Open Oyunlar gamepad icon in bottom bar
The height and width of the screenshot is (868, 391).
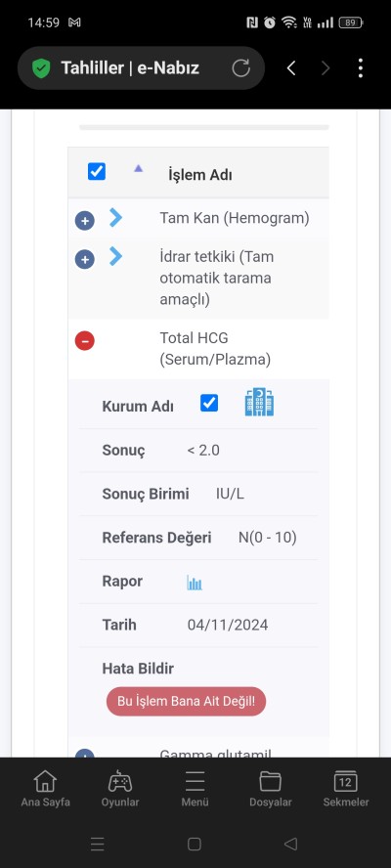click(119, 782)
